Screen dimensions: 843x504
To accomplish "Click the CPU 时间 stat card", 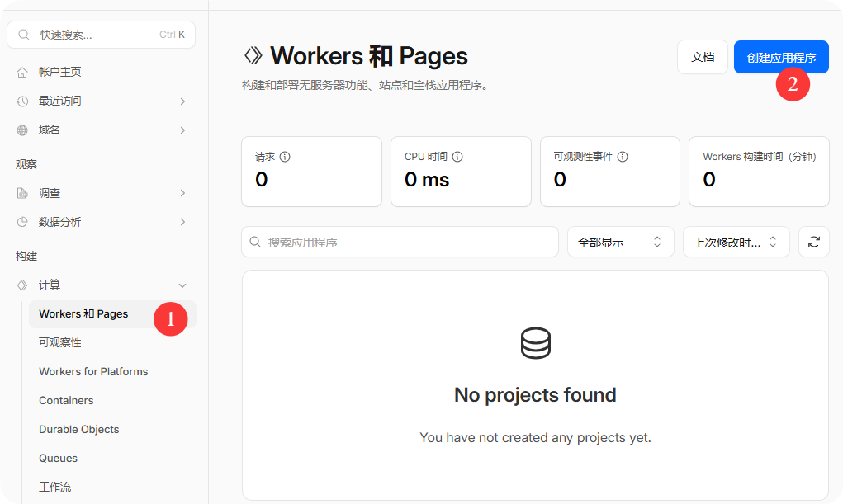I will click(461, 172).
